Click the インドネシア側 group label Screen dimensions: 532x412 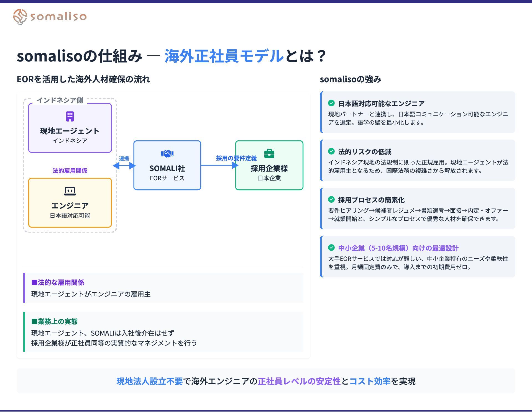pos(60,100)
